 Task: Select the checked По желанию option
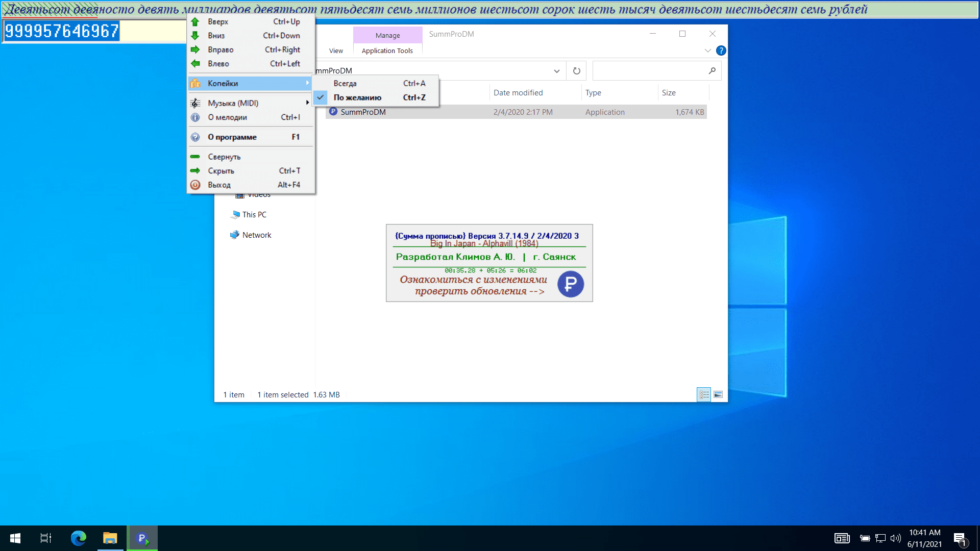[x=357, y=97]
